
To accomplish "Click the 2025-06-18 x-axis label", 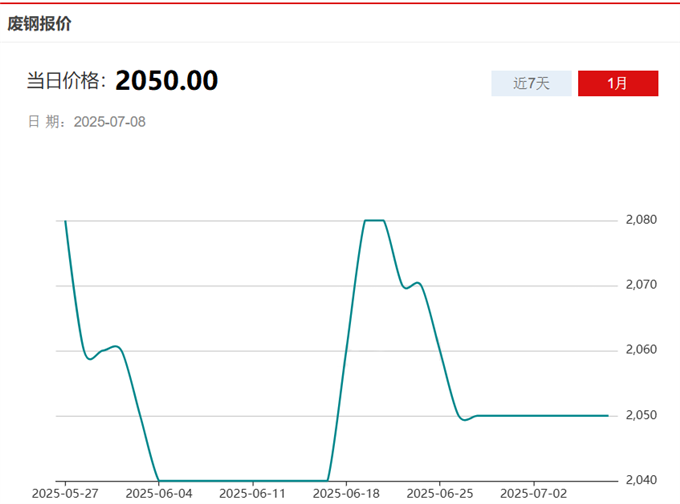I will tap(346, 493).
